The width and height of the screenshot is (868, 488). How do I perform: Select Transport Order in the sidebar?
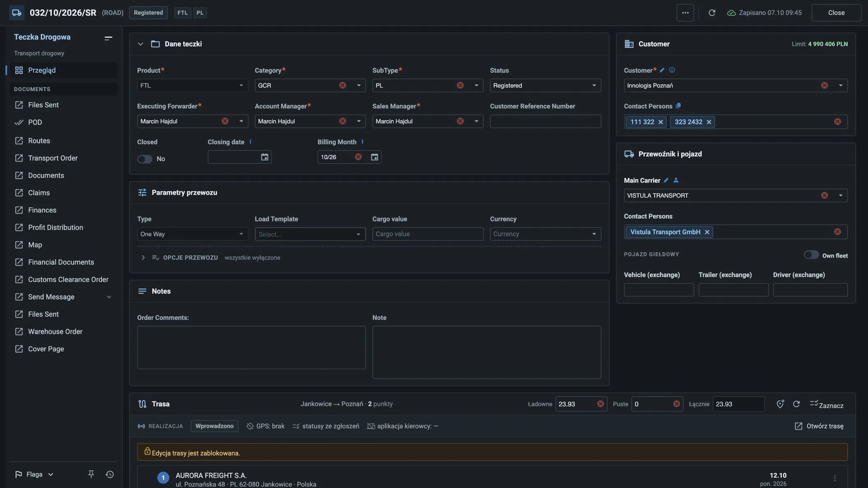[x=53, y=158]
